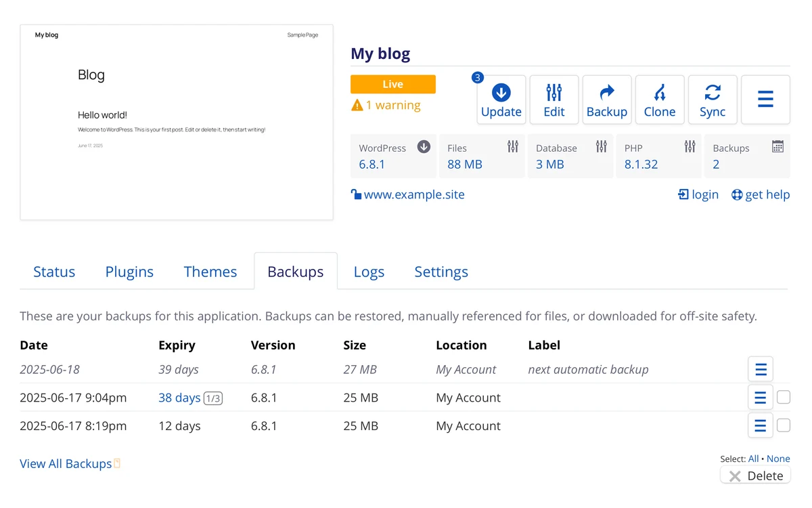Click the Select All link
The height and width of the screenshot is (508, 812).
(753, 459)
